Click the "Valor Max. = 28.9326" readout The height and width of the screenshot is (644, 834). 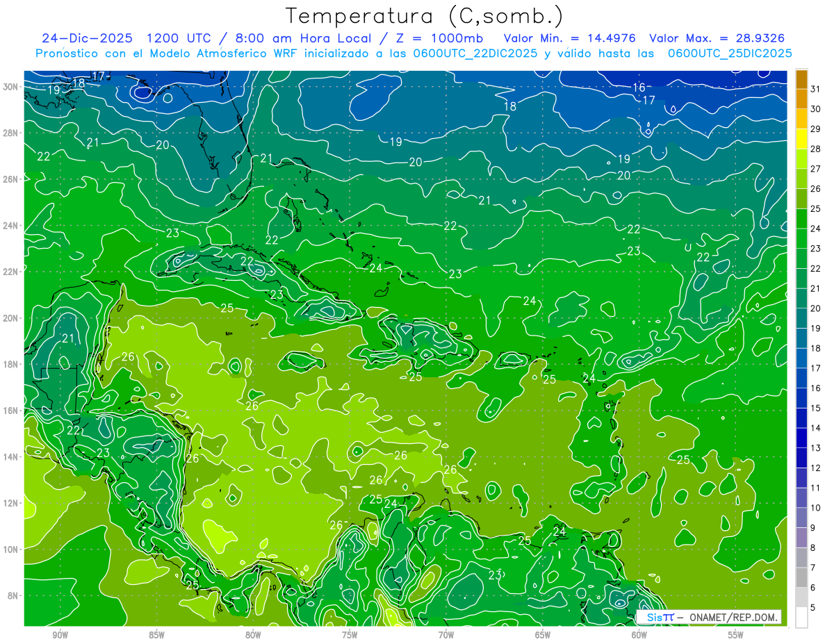pos(717,38)
